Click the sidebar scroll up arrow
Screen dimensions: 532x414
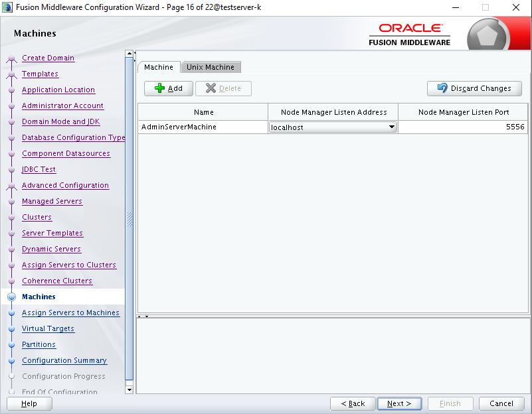[x=129, y=54]
